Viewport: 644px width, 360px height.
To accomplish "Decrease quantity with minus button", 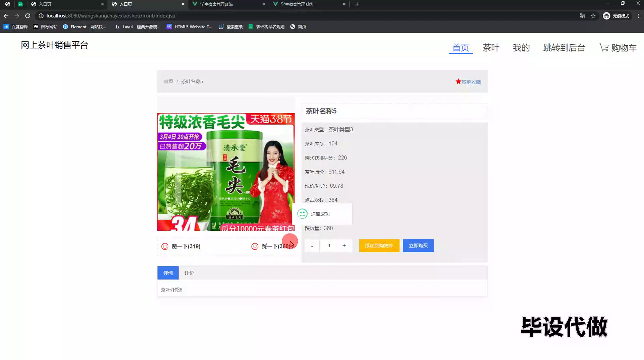I will click(312, 245).
